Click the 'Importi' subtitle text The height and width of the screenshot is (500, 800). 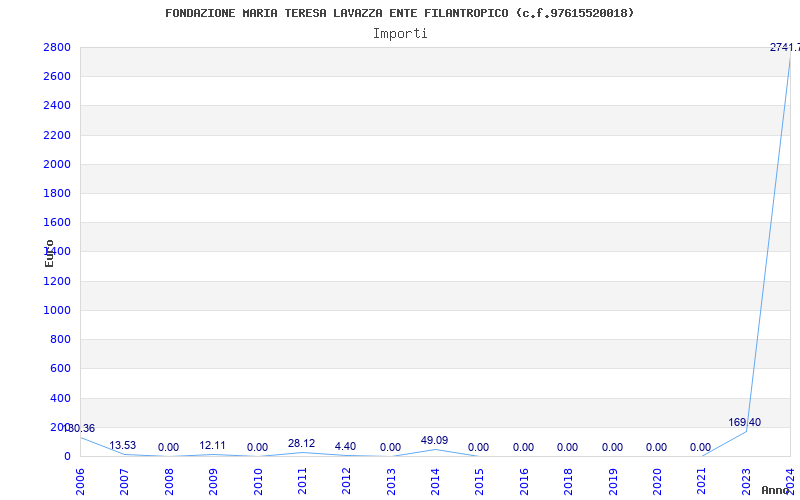(x=400, y=34)
